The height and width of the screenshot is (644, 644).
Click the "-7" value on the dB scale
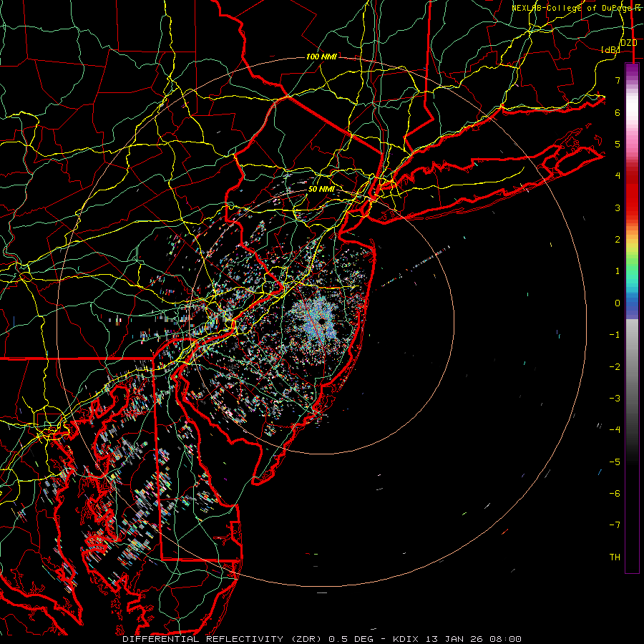[615, 525]
